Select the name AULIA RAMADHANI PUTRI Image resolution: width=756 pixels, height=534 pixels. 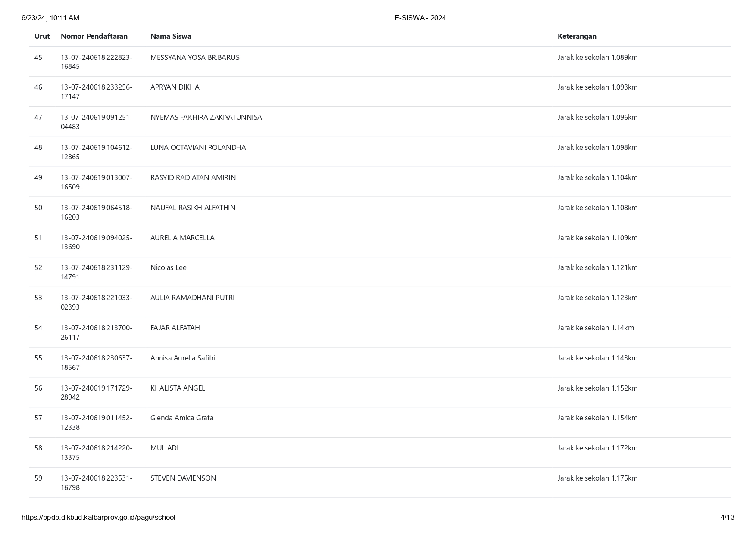[192, 298]
